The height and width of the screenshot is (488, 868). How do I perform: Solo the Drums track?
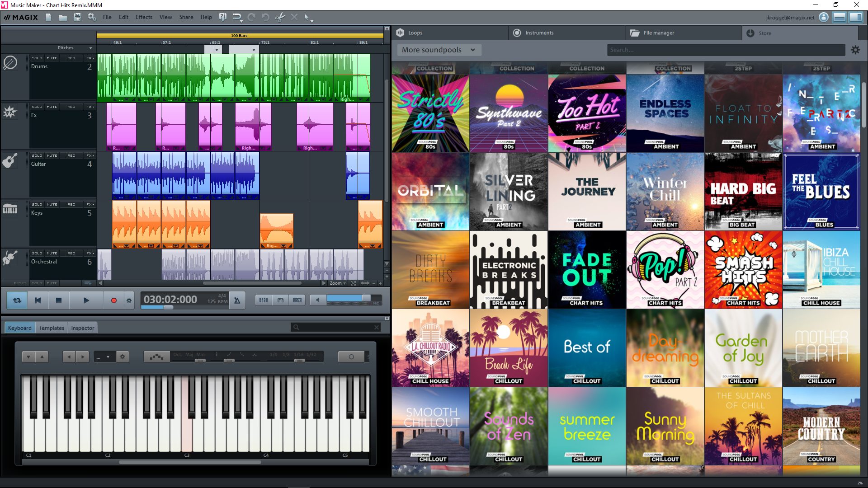(x=37, y=58)
